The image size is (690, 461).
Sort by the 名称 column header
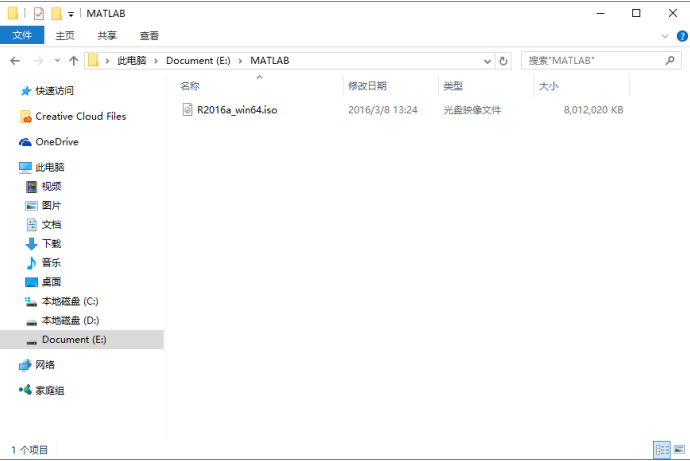click(190, 86)
